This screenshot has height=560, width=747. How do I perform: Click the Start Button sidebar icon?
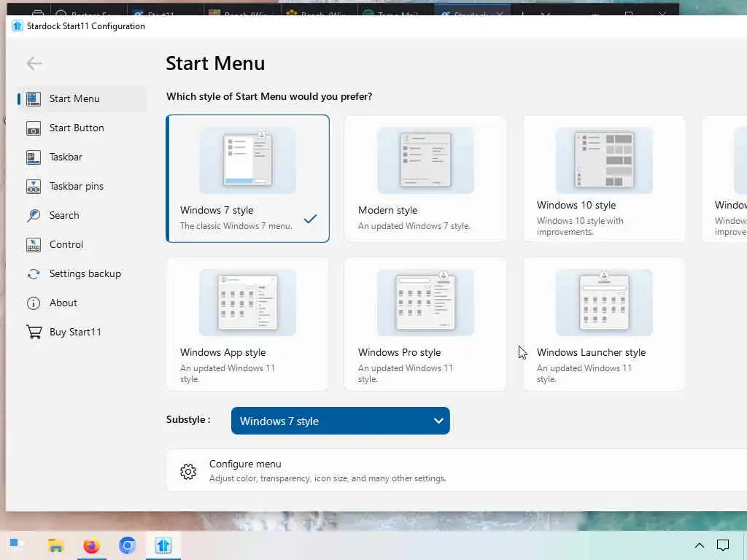34,128
